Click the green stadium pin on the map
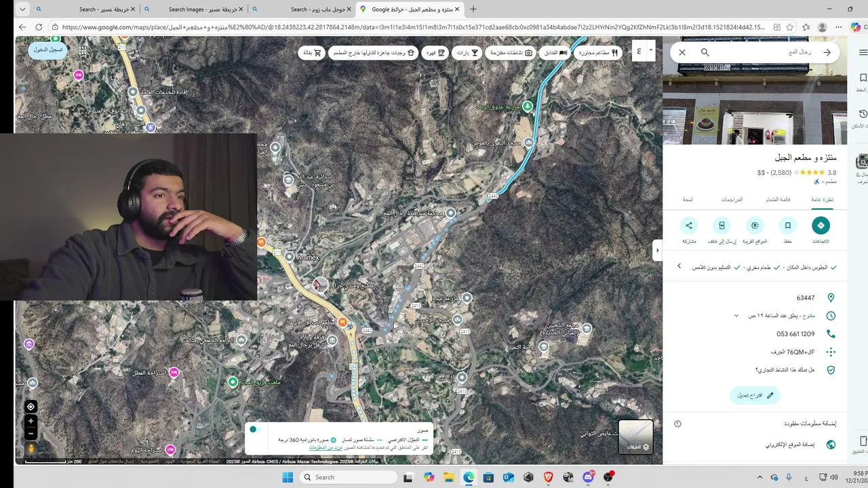This screenshot has height=488, width=868. tap(233, 382)
